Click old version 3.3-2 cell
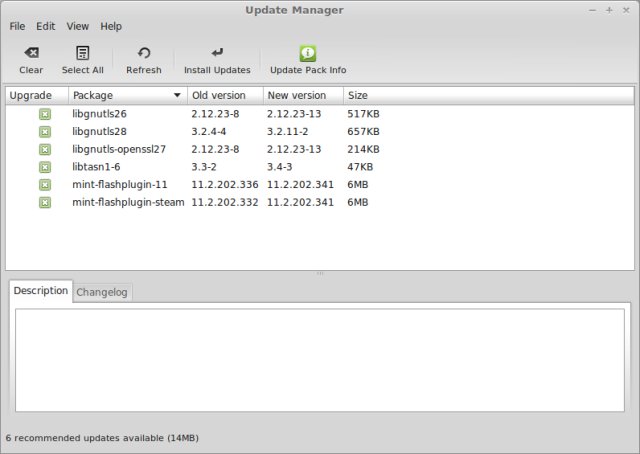 pos(204,167)
